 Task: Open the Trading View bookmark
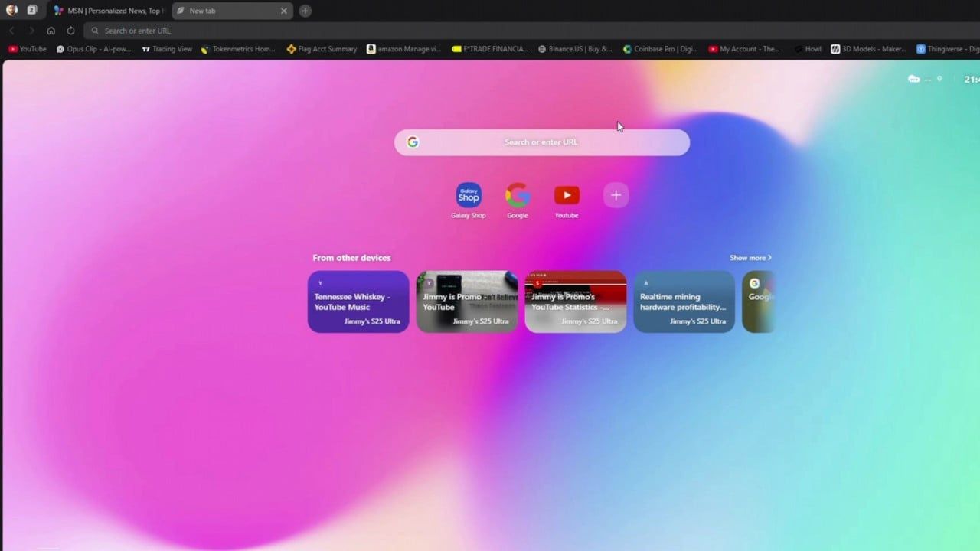click(x=167, y=49)
